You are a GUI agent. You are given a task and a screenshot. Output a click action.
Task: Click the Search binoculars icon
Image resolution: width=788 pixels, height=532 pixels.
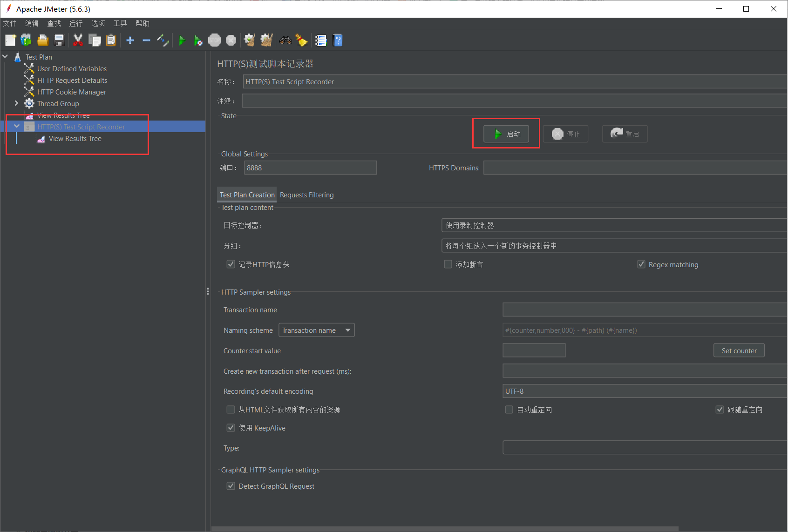tap(285, 40)
